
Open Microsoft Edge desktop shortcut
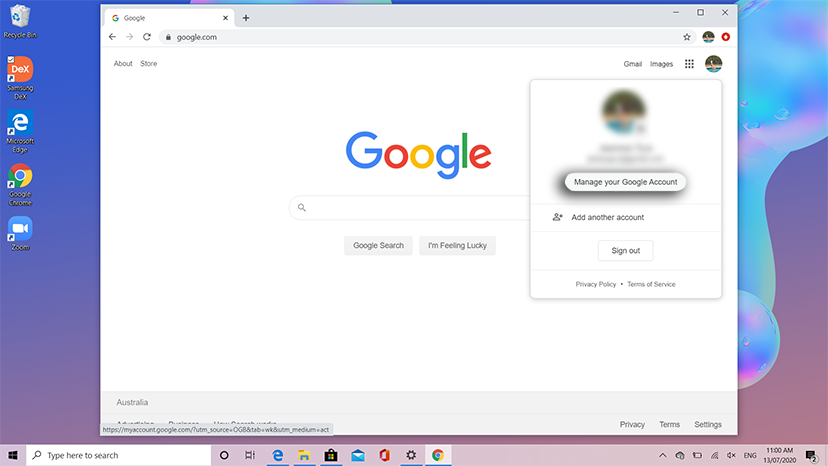19,127
